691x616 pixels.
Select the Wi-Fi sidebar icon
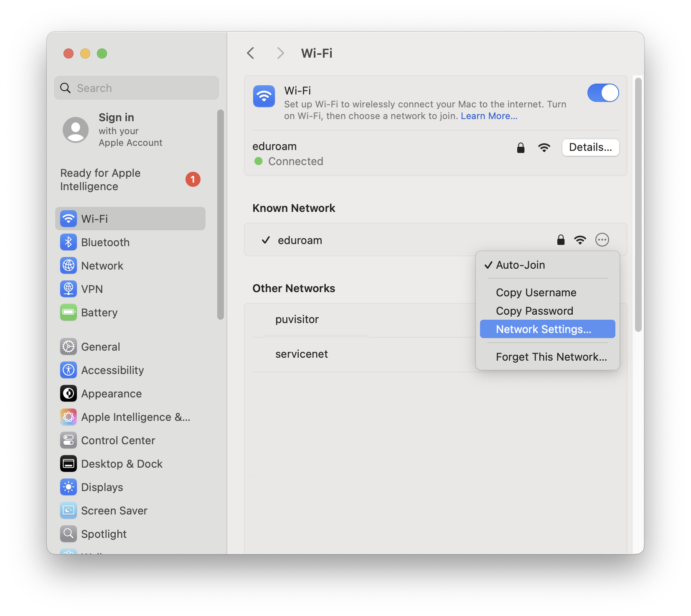pos(68,218)
